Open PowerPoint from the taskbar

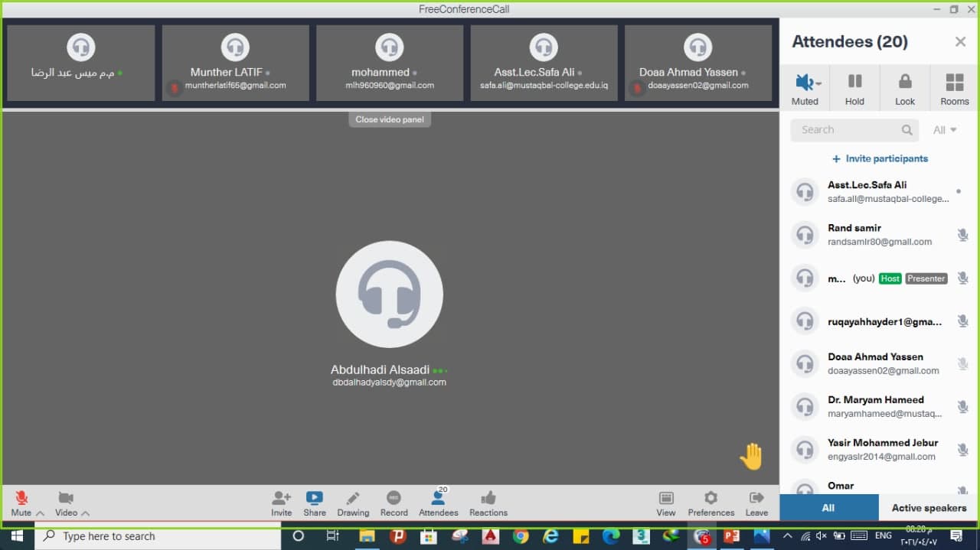point(731,536)
